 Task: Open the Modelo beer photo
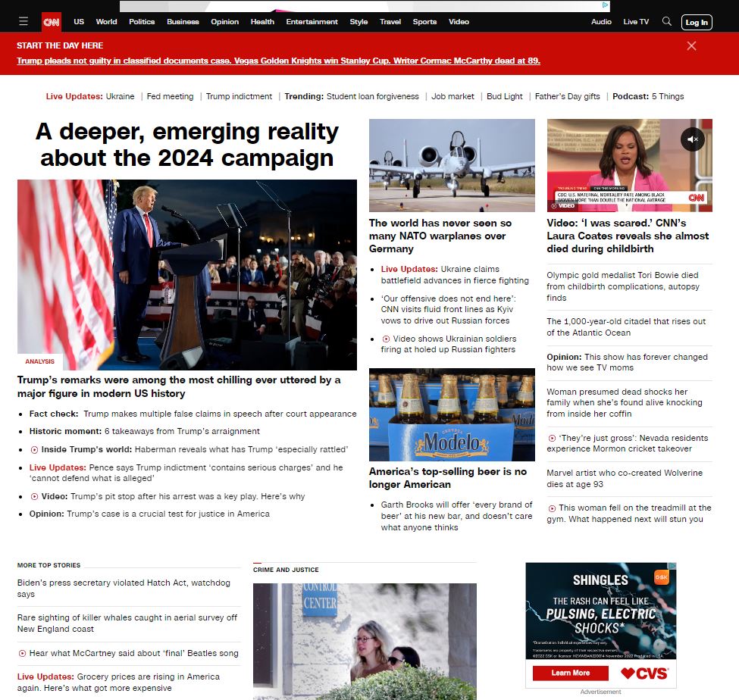[452, 414]
